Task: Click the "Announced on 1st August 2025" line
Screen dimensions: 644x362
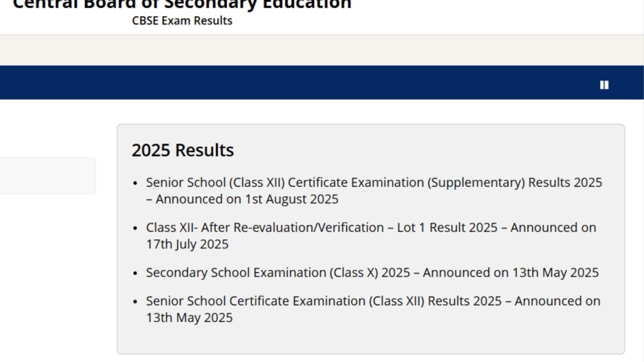Action: pos(247,200)
